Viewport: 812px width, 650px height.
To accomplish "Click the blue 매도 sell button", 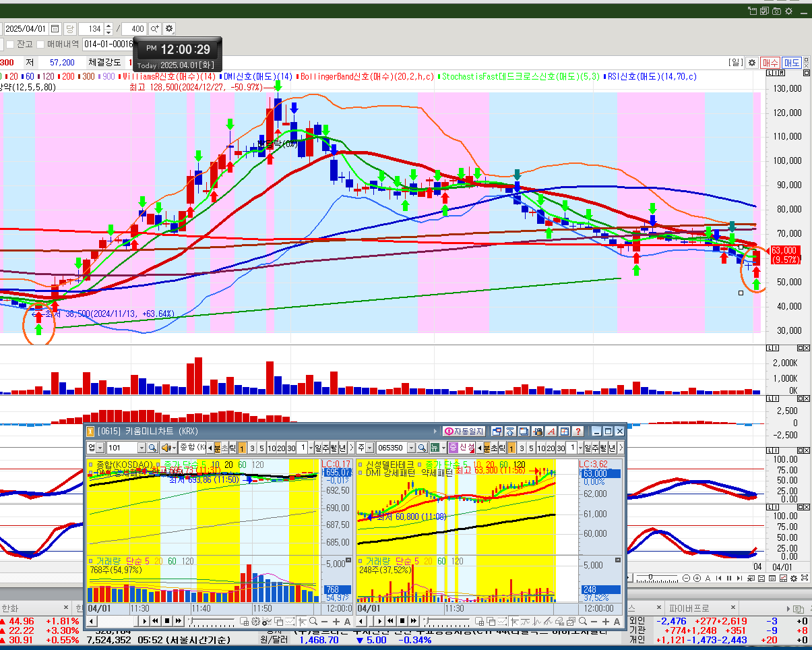I will coord(792,63).
